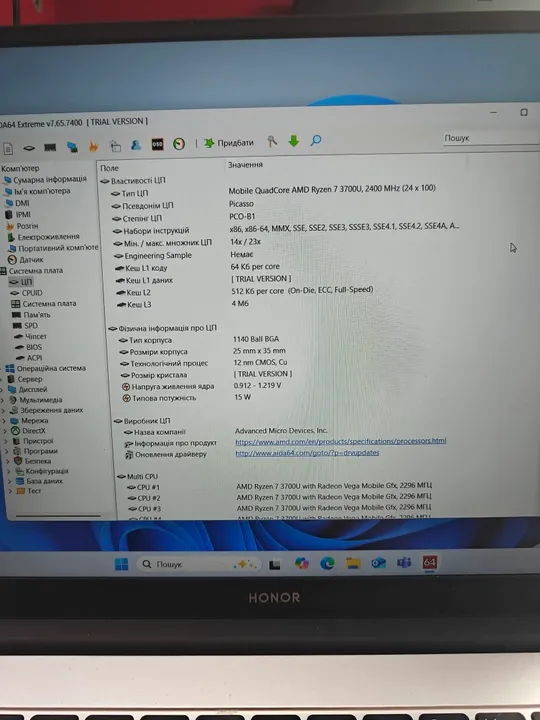The image size is (540, 720).
Task: Click the Придбати buy button
Action: click(x=229, y=143)
